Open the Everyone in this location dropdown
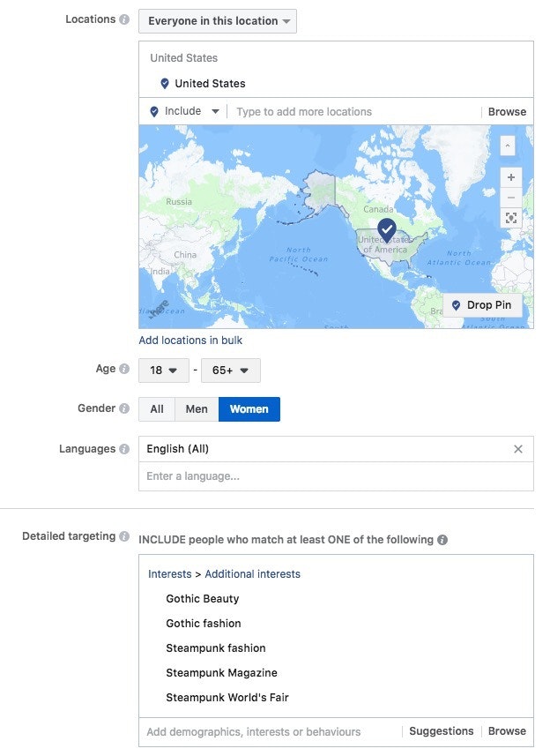Screen dimensions: 550x756 coord(218,20)
